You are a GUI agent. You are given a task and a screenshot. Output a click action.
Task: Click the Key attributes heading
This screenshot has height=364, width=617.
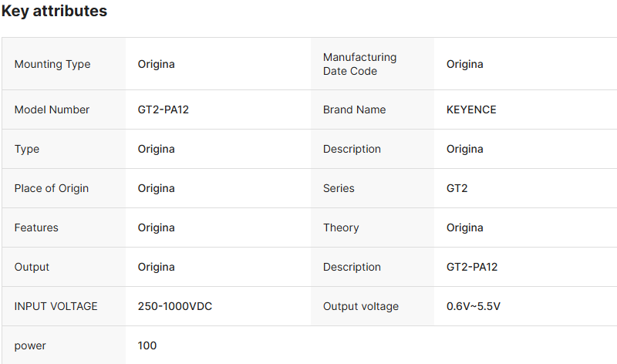pos(54,12)
